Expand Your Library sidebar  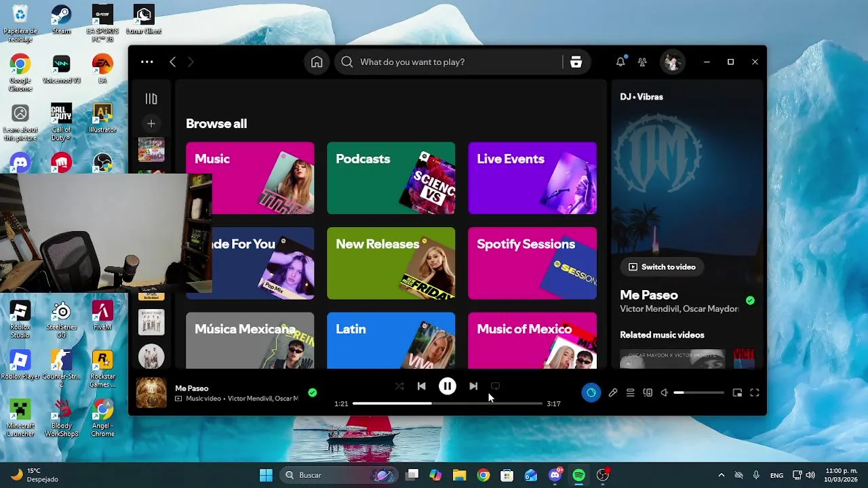(151, 99)
